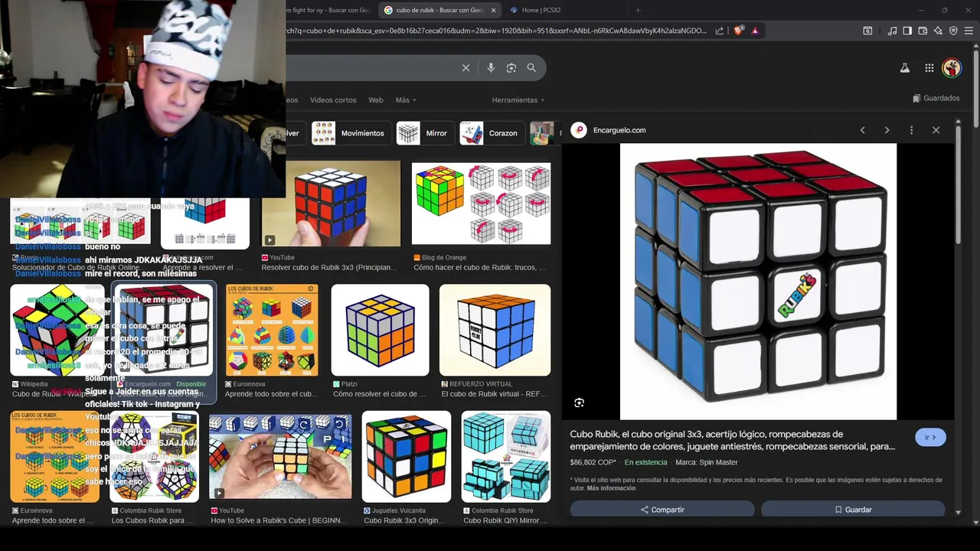The width and height of the screenshot is (980, 551).
Task: Open the Brave main hamburger menu
Action: pos(969,31)
